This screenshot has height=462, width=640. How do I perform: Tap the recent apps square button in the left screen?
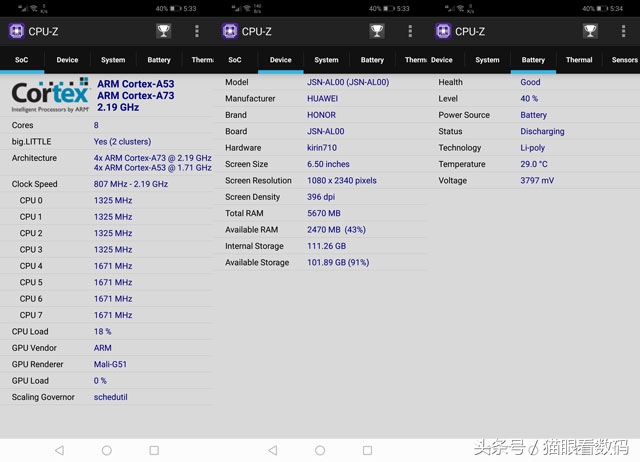click(x=154, y=450)
